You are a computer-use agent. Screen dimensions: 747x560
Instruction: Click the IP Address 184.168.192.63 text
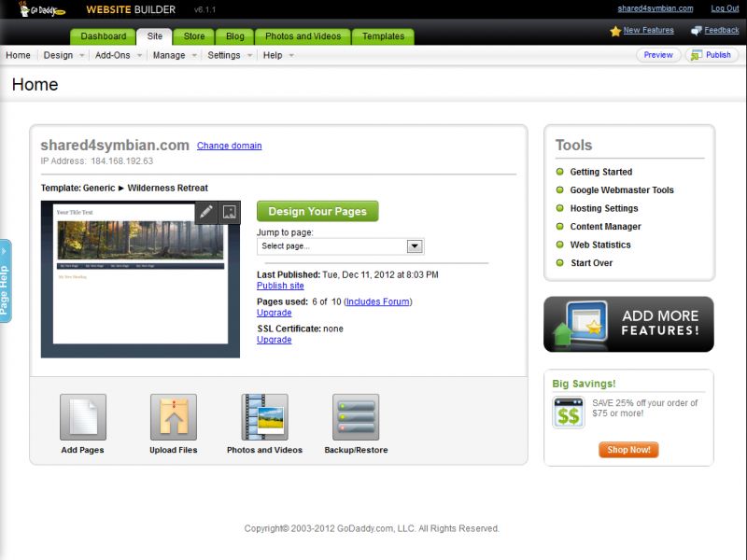(x=97, y=161)
